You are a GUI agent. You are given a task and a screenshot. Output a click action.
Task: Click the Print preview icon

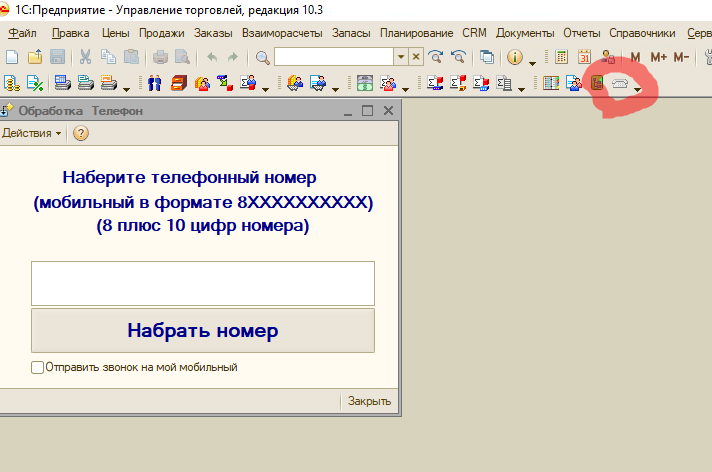(x=183, y=57)
